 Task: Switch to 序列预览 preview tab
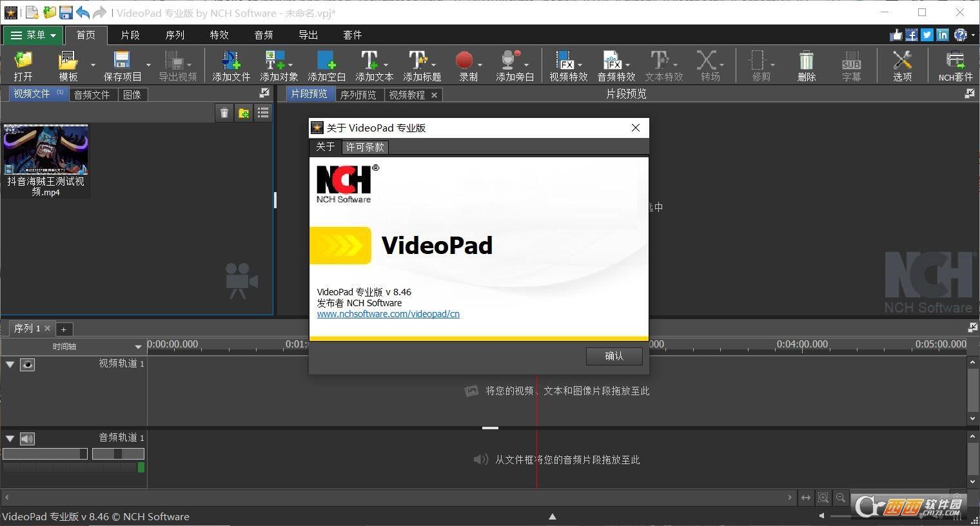tap(358, 95)
